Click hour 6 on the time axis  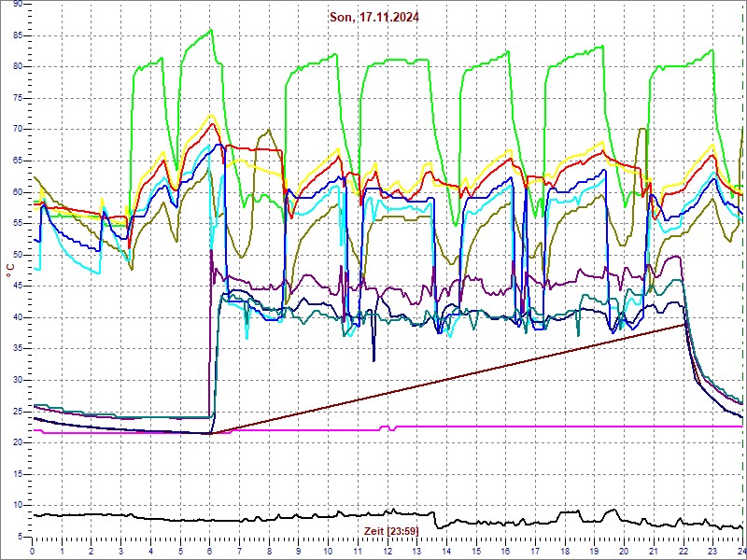209,551
